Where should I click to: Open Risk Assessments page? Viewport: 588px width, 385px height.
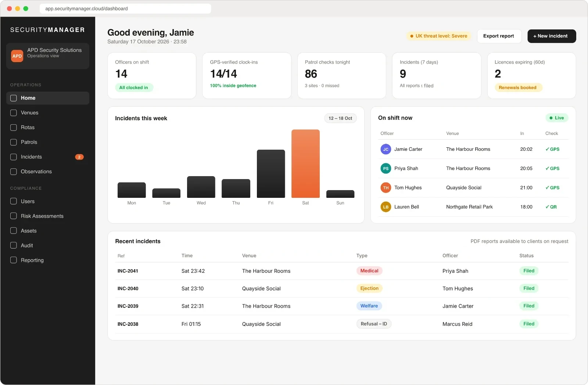tap(48, 216)
